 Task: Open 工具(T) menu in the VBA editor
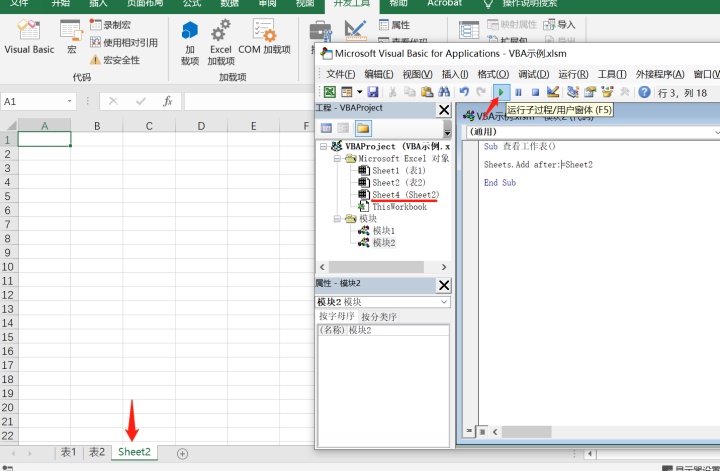pyautogui.click(x=612, y=74)
